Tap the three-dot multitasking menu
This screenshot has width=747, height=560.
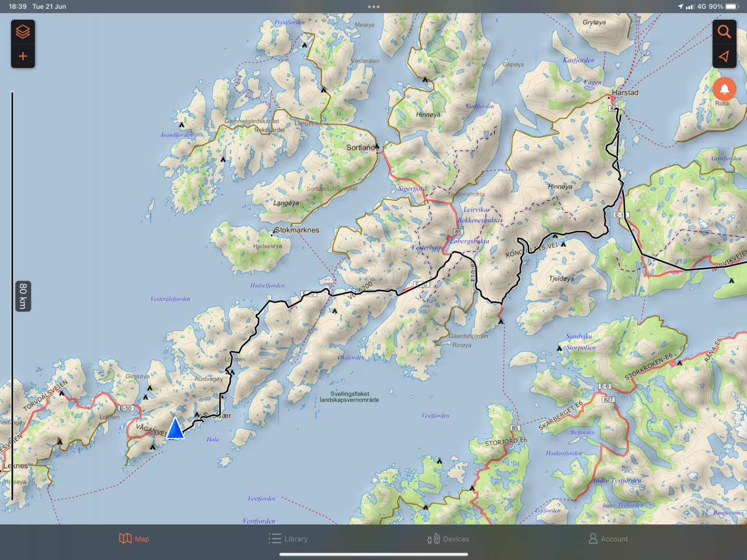click(x=374, y=7)
